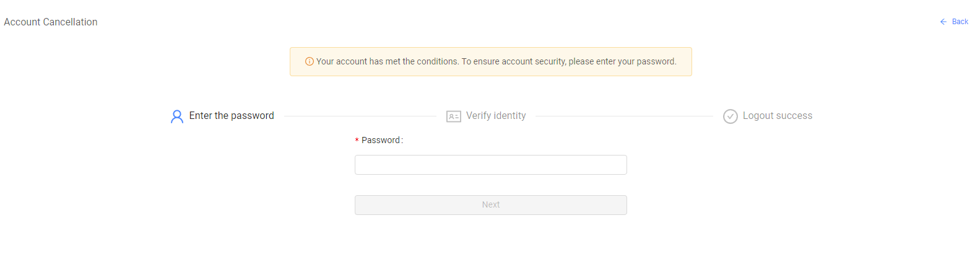Click the blue user icon in the steps
This screenshot has height=272, width=980.
(x=177, y=116)
